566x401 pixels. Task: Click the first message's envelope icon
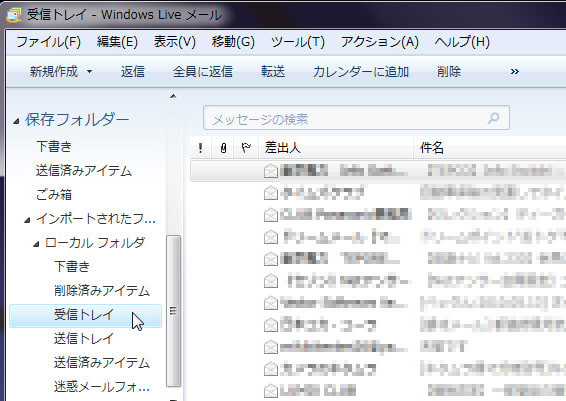pos(271,171)
